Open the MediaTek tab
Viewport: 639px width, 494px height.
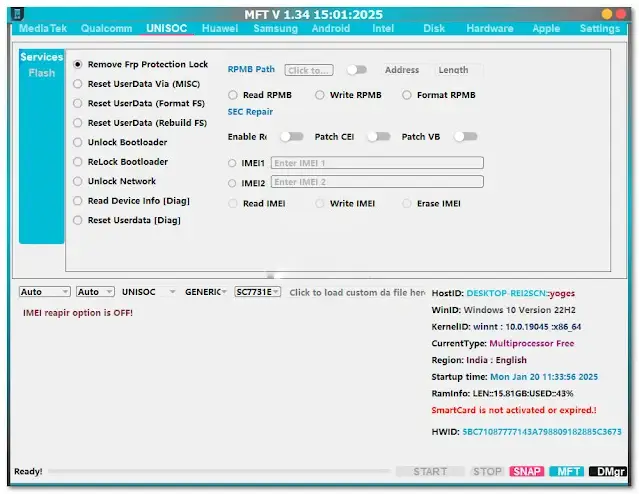pos(43,28)
